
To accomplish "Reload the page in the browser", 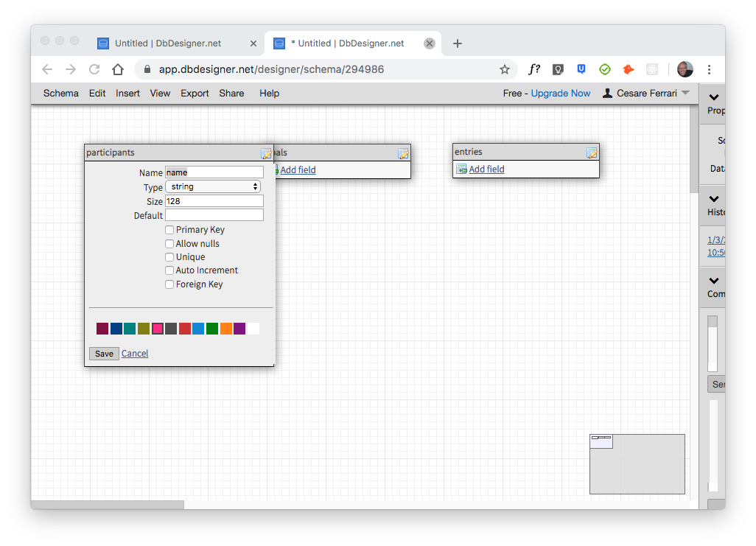I will [94, 69].
